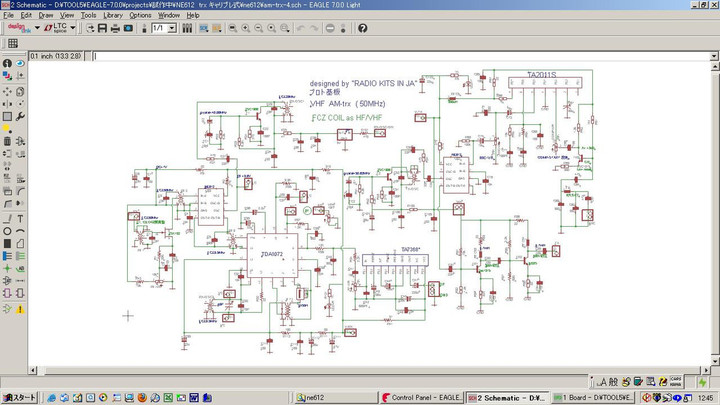
Task: Open the Library menu
Action: click(x=113, y=15)
